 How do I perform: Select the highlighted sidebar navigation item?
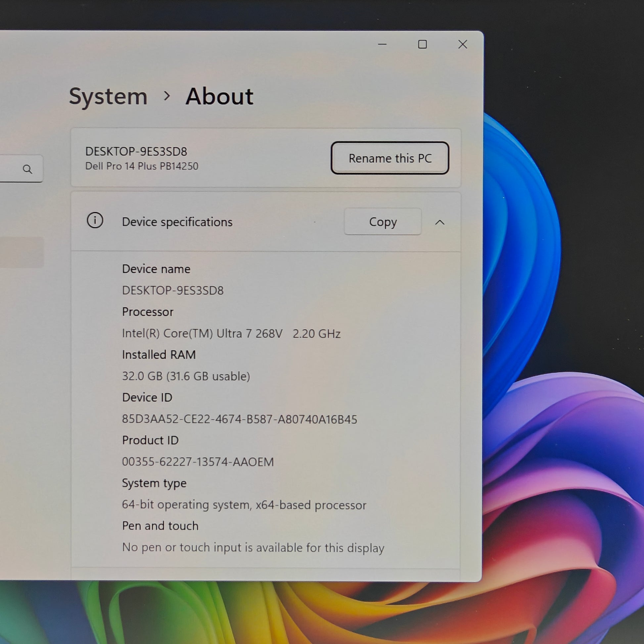(21, 252)
